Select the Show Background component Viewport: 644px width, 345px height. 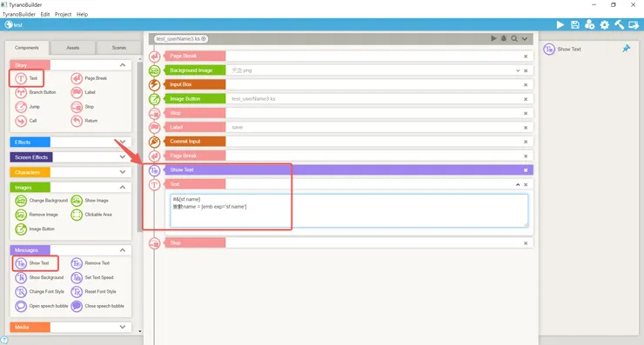(39, 278)
